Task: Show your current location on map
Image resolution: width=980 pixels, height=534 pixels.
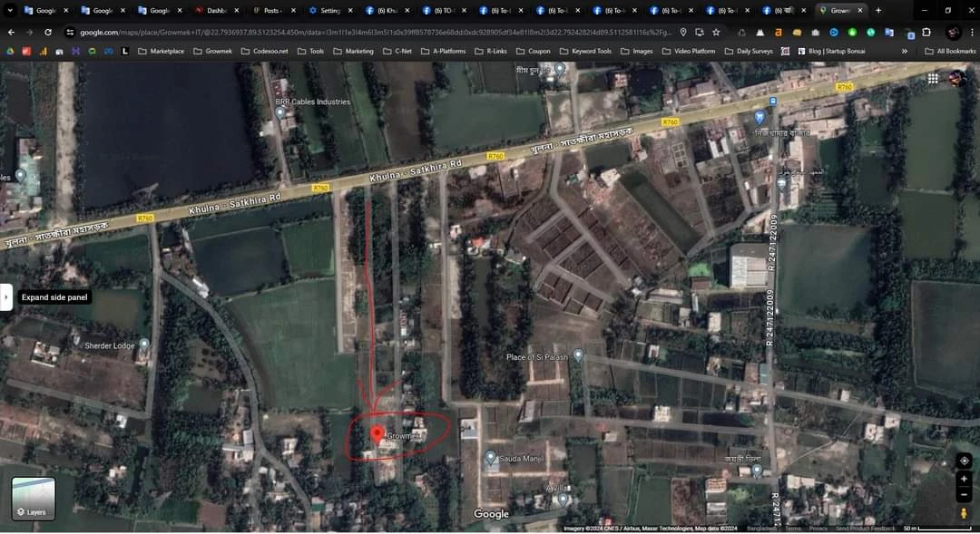Action: 964,461
